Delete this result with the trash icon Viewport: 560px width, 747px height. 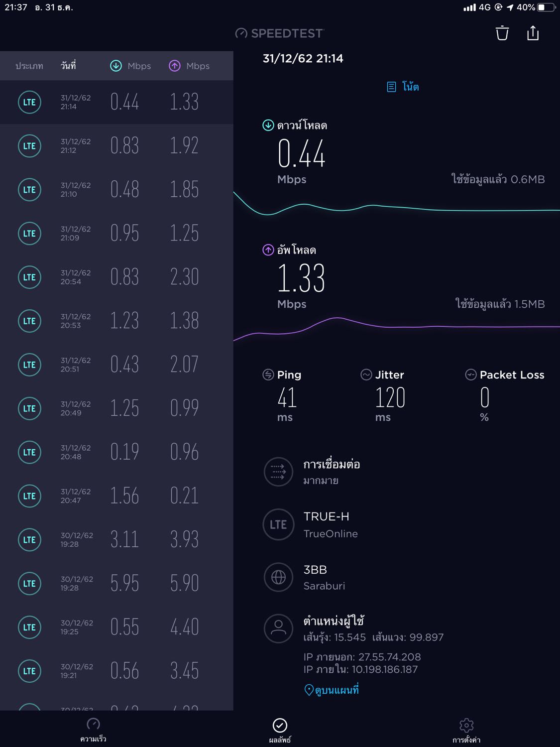[x=502, y=33]
